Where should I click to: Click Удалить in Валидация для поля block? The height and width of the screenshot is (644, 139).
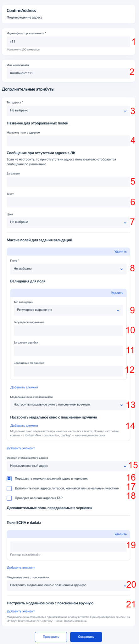[117, 293]
